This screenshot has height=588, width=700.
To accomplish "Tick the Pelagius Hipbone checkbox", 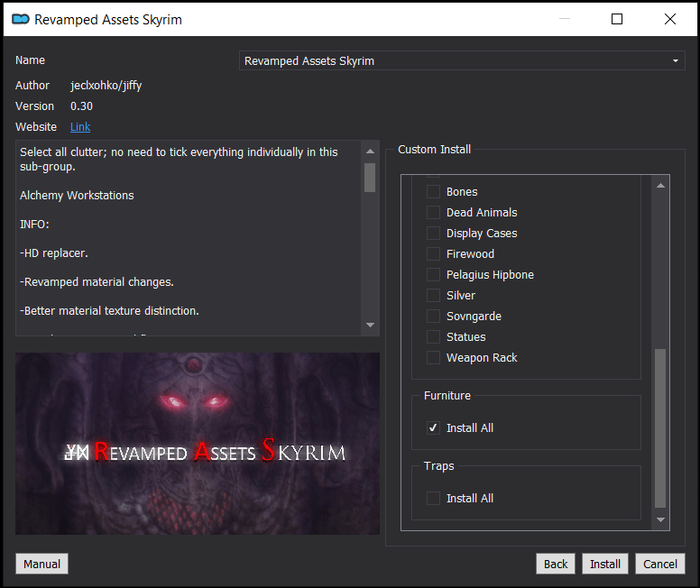I will [x=433, y=274].
